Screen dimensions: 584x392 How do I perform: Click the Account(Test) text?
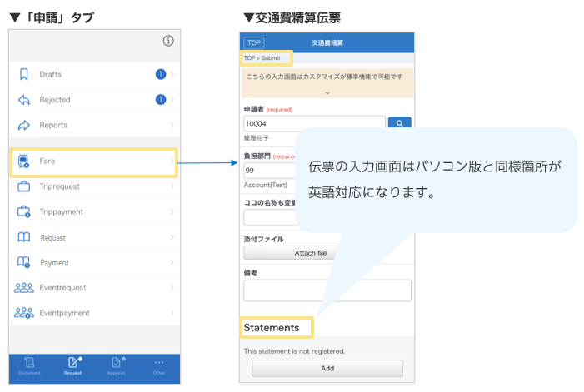pyautogui.click(x=266, y=185)
